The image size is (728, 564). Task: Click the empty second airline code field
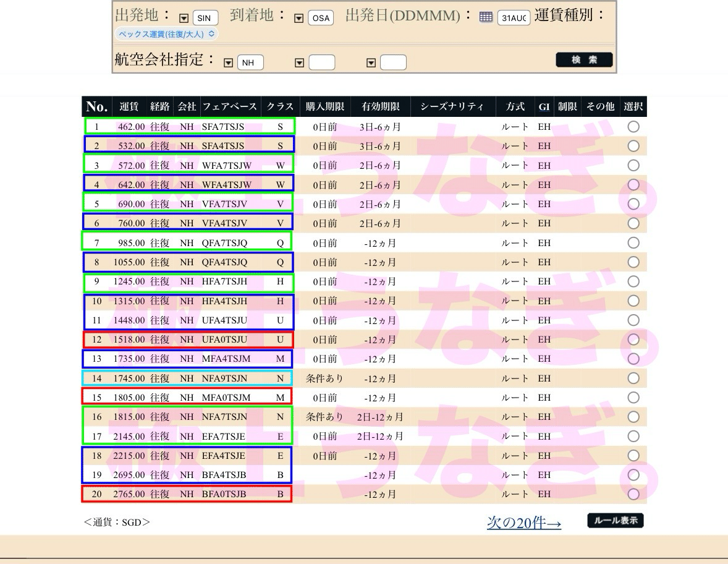pyautogui.click(x=322, y=62)
